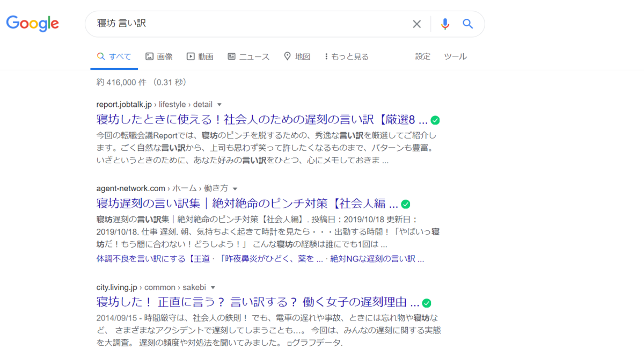Open the 設定 settings menu
This screenshot has width=644, height=356.
[x=423, y=56]
